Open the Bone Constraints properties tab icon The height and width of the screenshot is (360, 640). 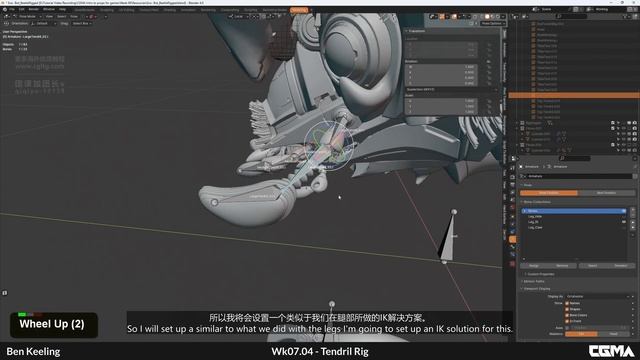tap(513, 255)
